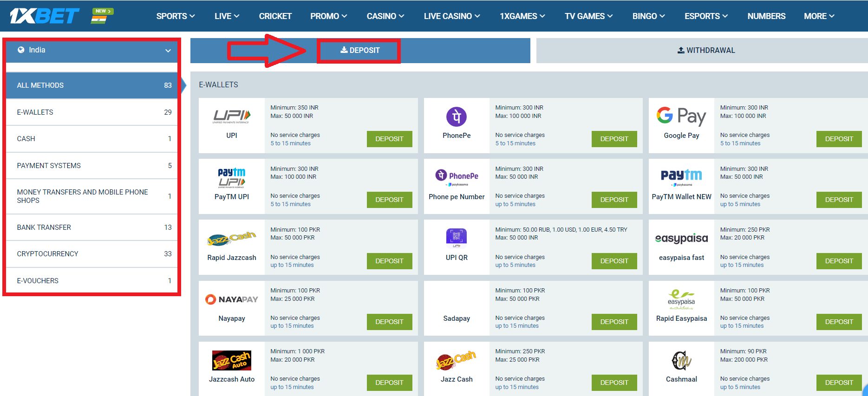
Task: Select Money Transfers and Mobile Phone Shops
Action: coord(91,196)
